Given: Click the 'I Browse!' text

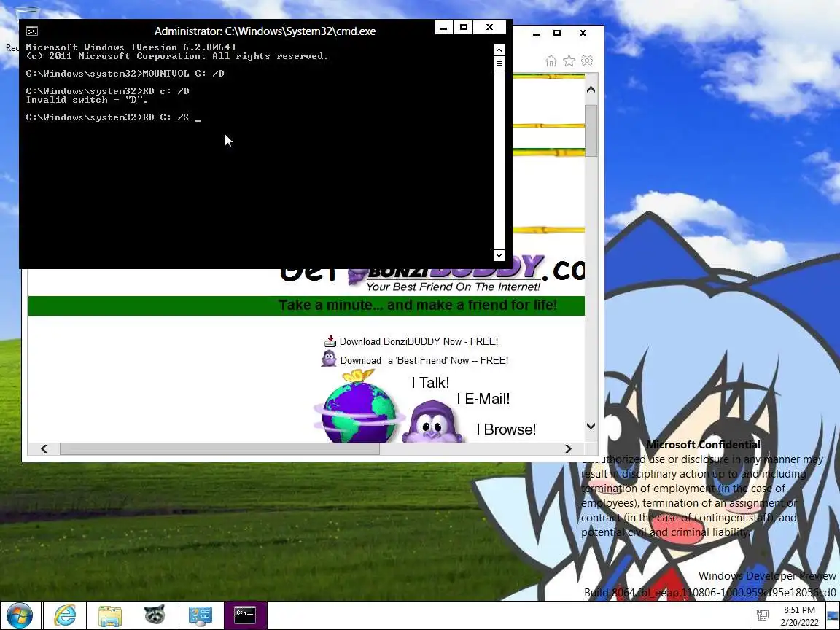Looking at the screenshot, I should [x=506, y=429].
